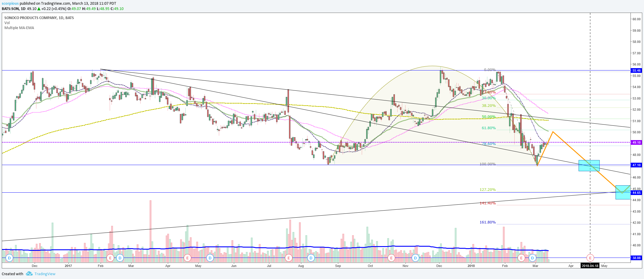Click the 42.00 price axis label
644x279 pixels.
[x=636, y=223]
